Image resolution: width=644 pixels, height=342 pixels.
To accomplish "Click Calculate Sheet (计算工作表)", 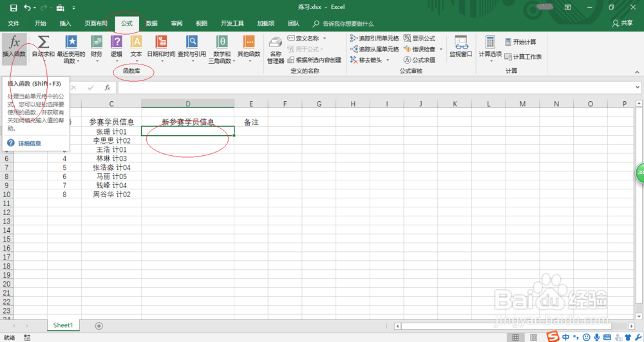I will click(523, 57).
